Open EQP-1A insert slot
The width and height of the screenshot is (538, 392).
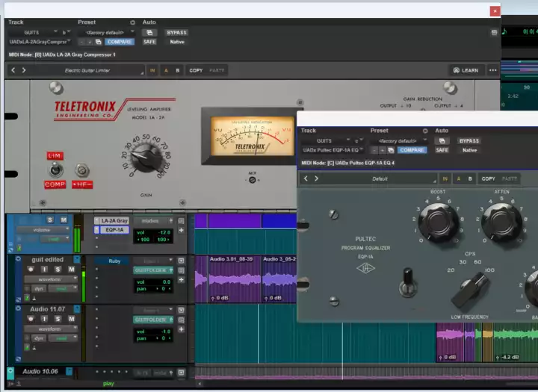pos(114,230)
